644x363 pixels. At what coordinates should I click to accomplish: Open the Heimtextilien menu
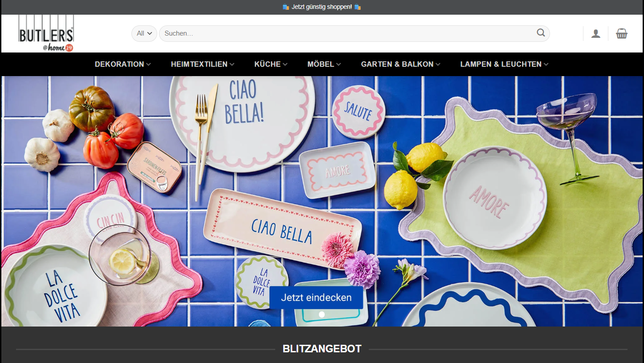tap(199, 64)
